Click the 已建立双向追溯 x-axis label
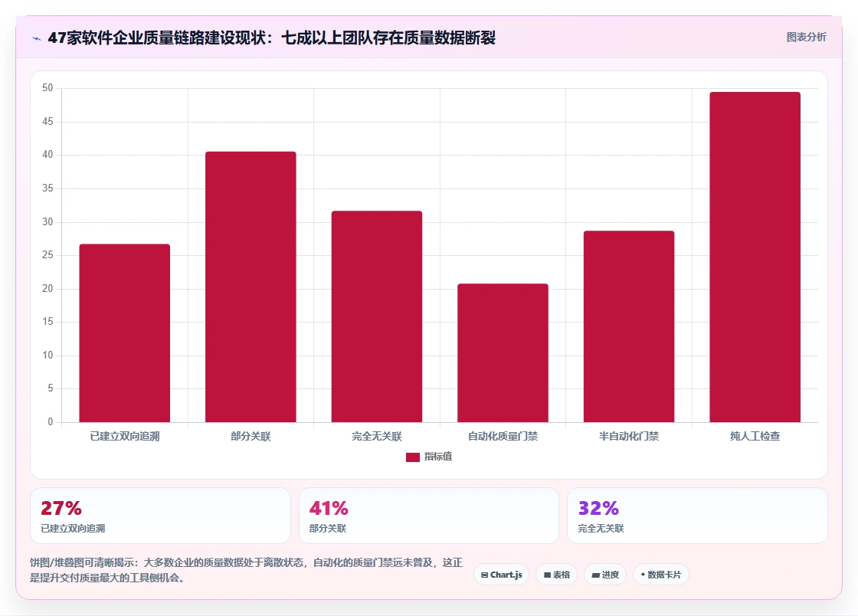The width and height of the screenshot is (858, 616). click(125, 436)
